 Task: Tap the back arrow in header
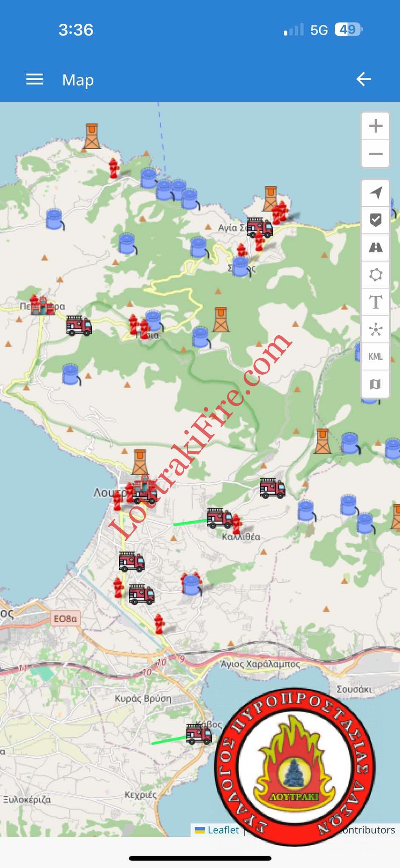364,79
